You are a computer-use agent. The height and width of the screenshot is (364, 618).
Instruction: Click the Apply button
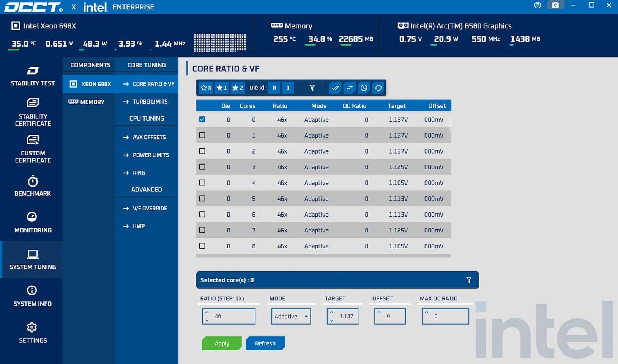click(222, 343)
